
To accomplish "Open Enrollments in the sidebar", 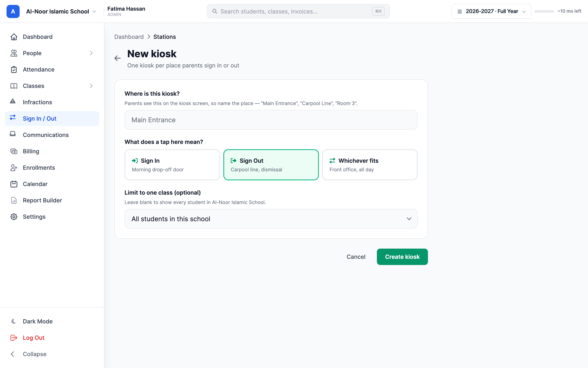I will tap(52, 168).
